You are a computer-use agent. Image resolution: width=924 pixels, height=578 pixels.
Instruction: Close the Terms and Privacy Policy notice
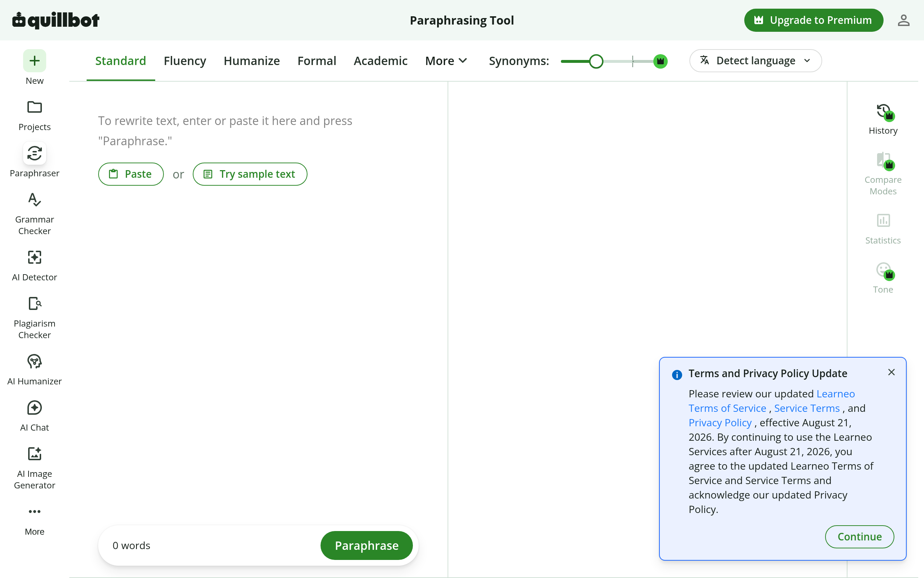[x=891, y=372]
